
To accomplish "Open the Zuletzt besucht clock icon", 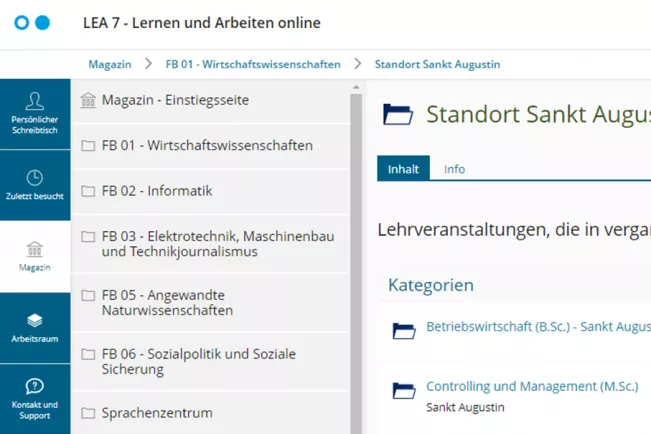I will tap(35, 185).
